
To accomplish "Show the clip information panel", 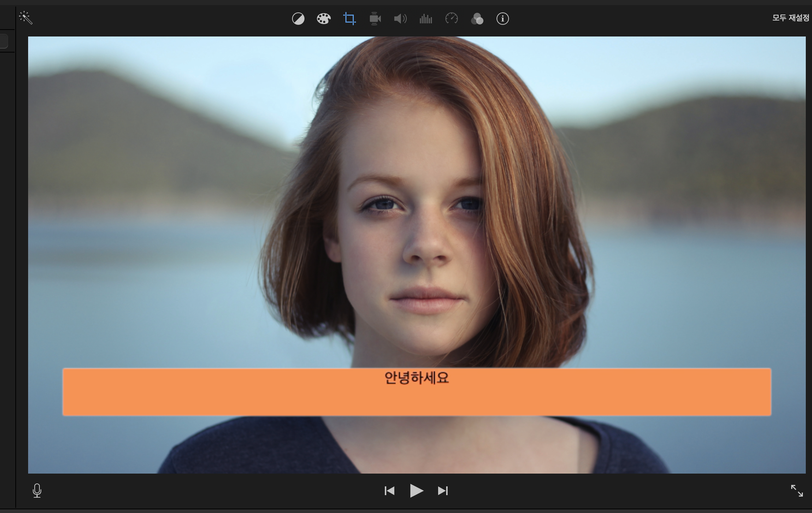I will coord(502,19).
